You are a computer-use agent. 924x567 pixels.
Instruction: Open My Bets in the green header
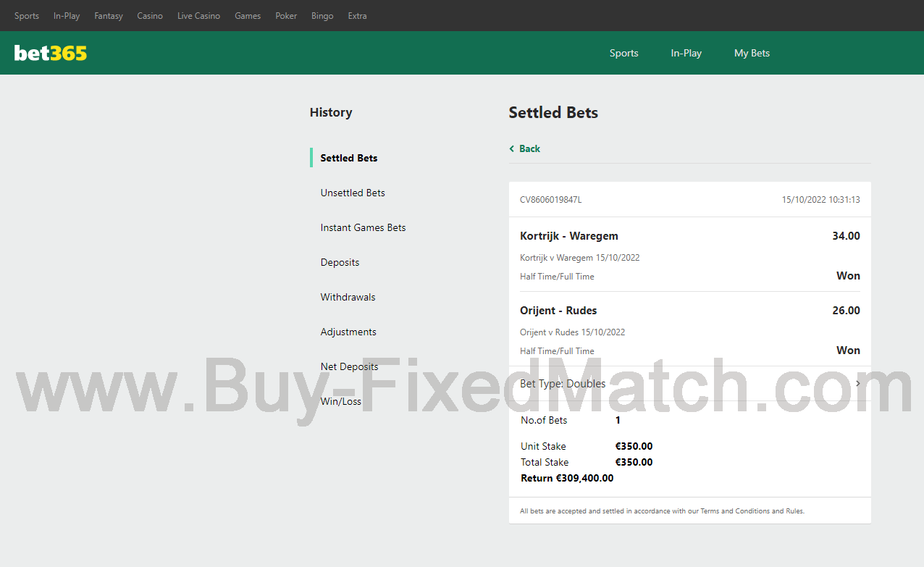[x=752, y=53]
